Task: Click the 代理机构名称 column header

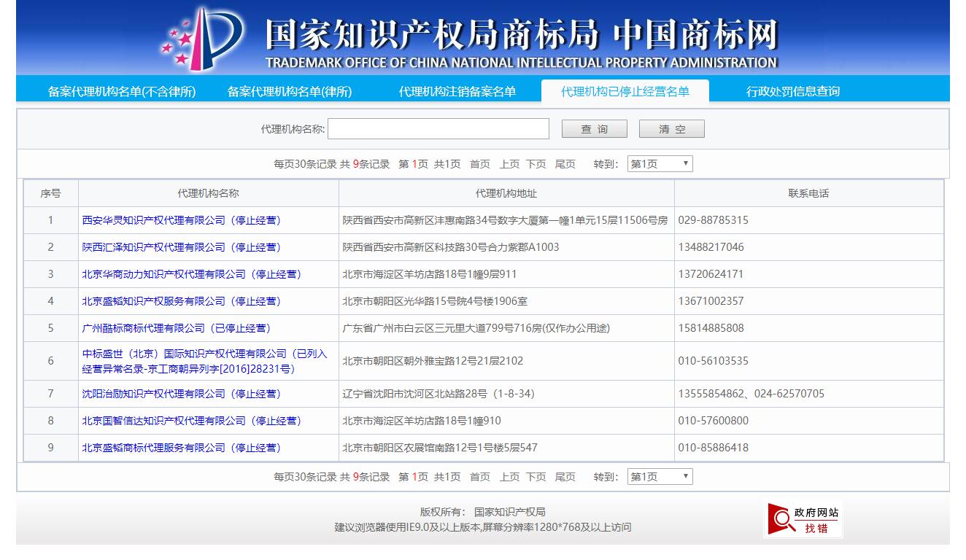Action: 209,193
